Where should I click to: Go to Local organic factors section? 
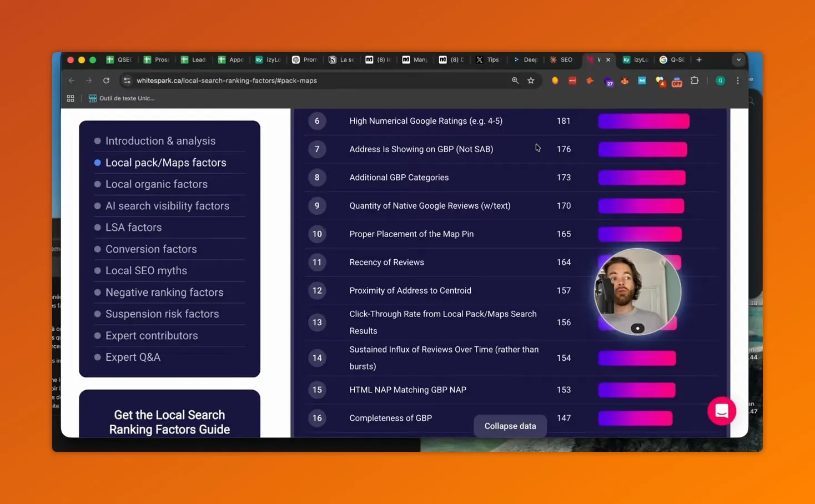point(156,184)
